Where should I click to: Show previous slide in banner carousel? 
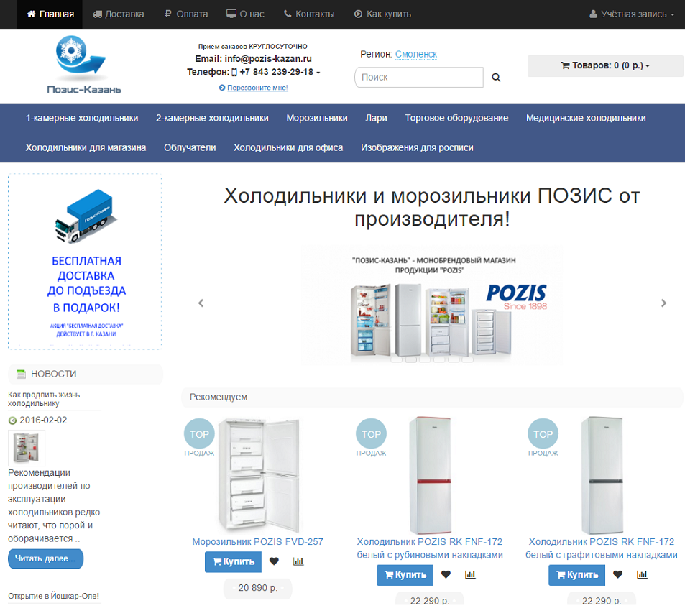[201, 303]
